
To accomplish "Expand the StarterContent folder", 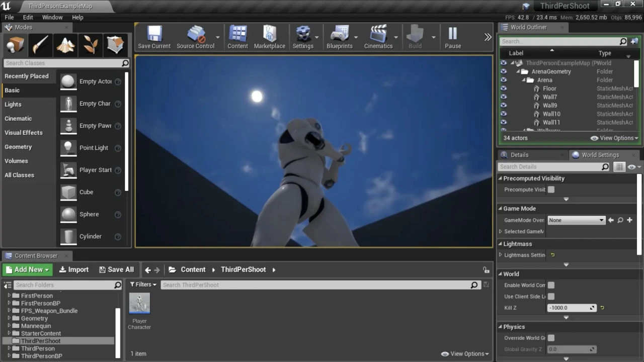I will point(9,333).
